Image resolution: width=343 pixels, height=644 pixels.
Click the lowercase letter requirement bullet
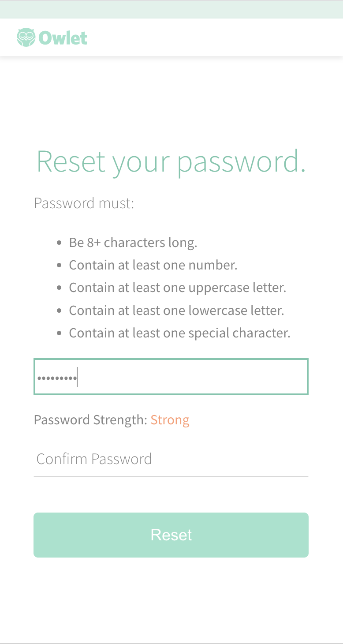[176, 310]
